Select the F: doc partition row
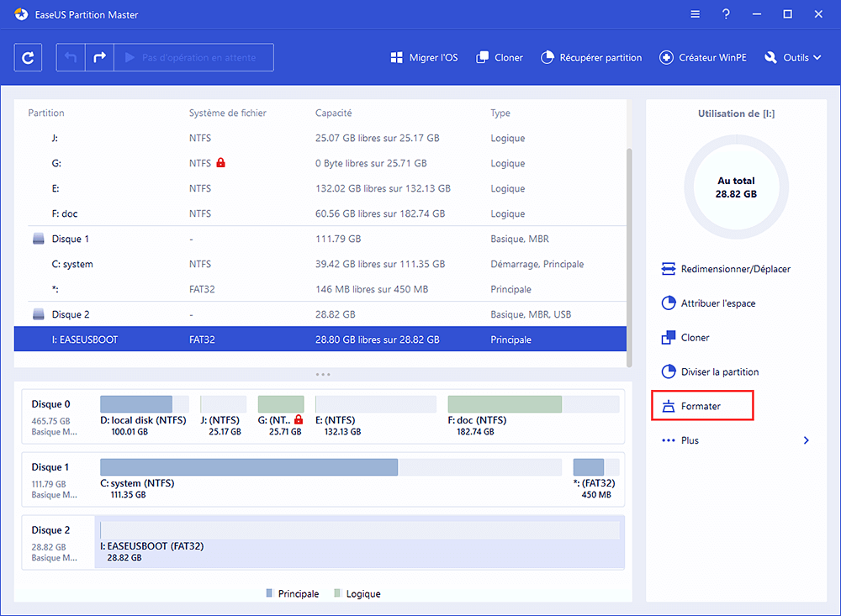841x616 pixels. click(x=320, y=214)
